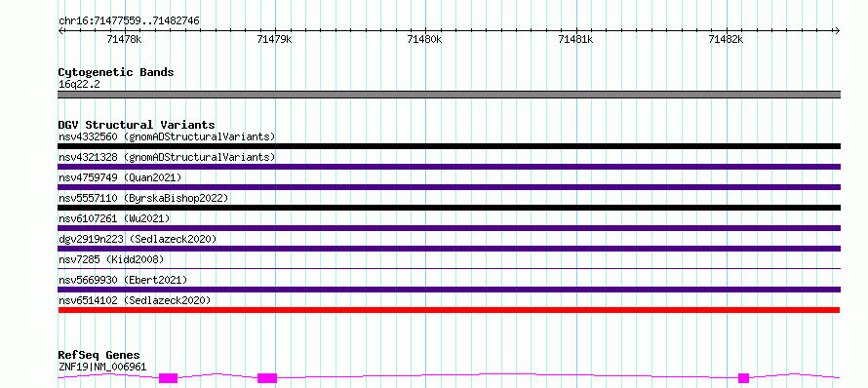This screenshot has width=868, height=388.
Task: Click the left arrow of the ruler
Action: pos(60,30)
